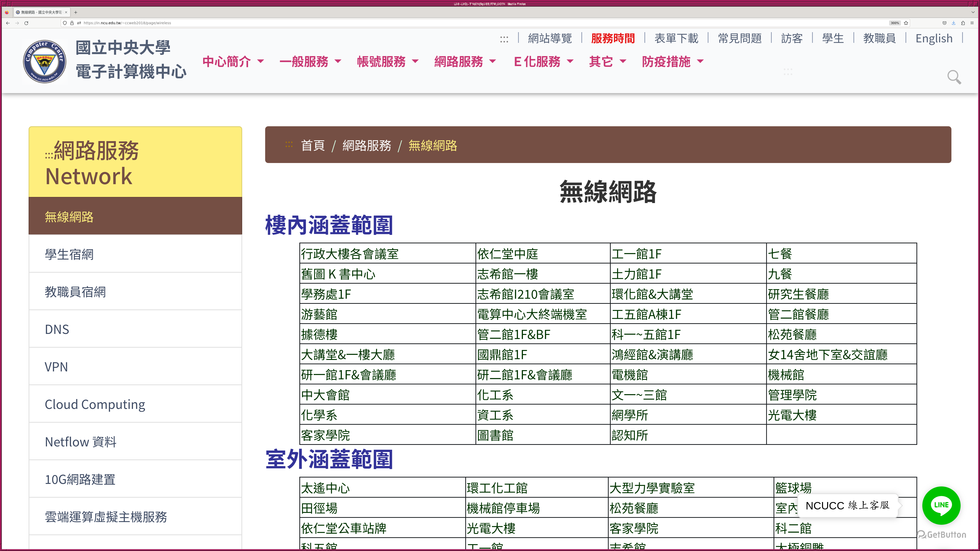
Task: Open Firefox downloads panel
Action: [953, 23]
